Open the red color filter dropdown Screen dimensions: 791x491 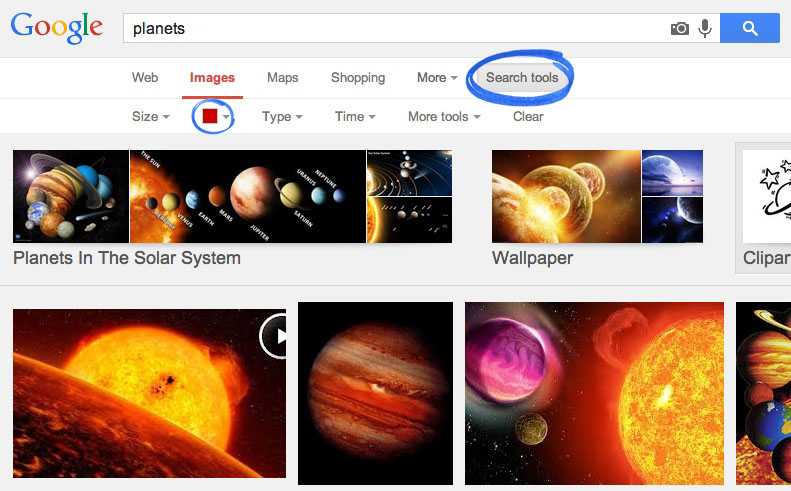[214, 117]
